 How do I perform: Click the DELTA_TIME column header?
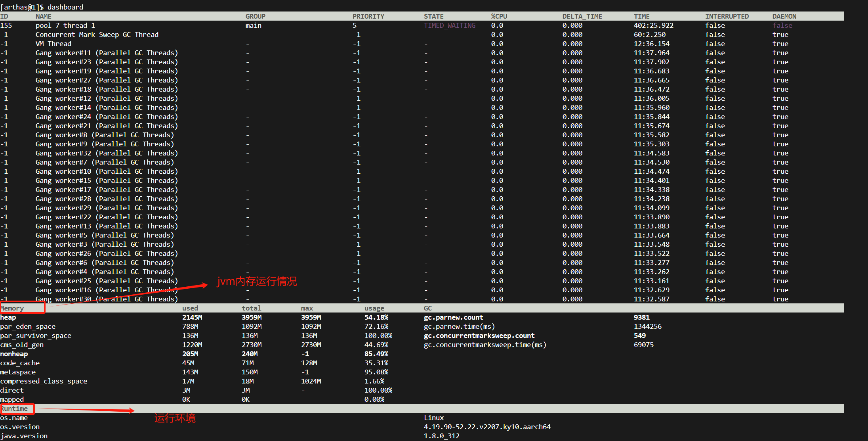point(582,16)
